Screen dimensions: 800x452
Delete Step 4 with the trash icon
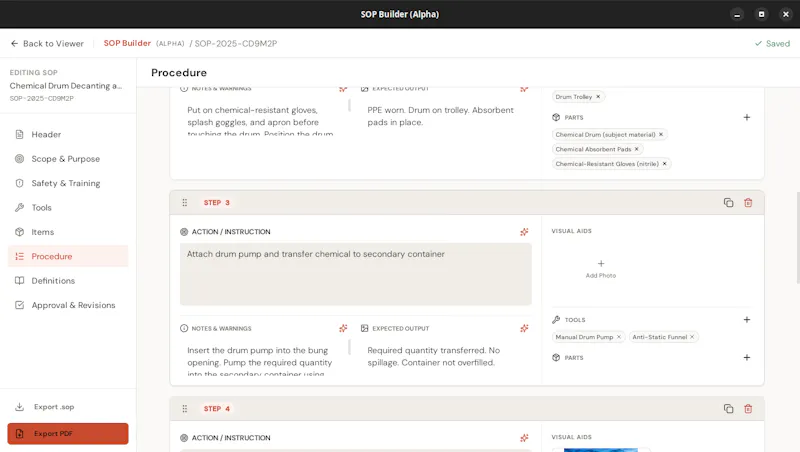[x=748, y=409]
